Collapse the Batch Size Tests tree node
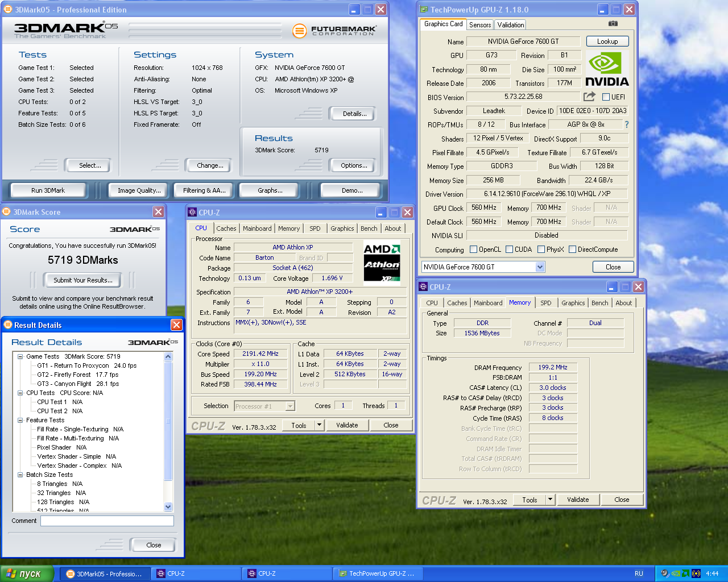Screen dimensions: 728x582 [x=20, y=475]
